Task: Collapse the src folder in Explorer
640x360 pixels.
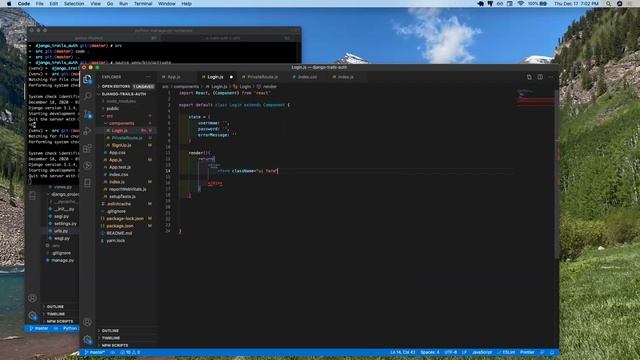Action: pyautogui.click(x=109, y=116)
